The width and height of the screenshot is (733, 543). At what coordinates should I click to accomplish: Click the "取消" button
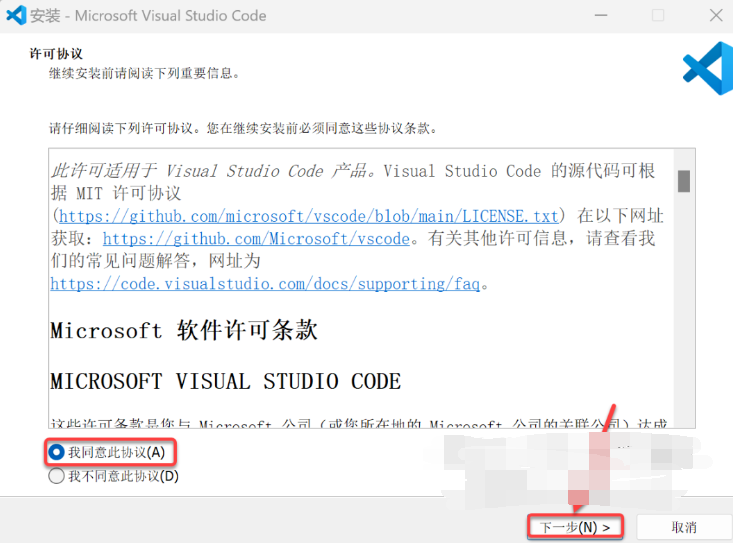(684, 527)
